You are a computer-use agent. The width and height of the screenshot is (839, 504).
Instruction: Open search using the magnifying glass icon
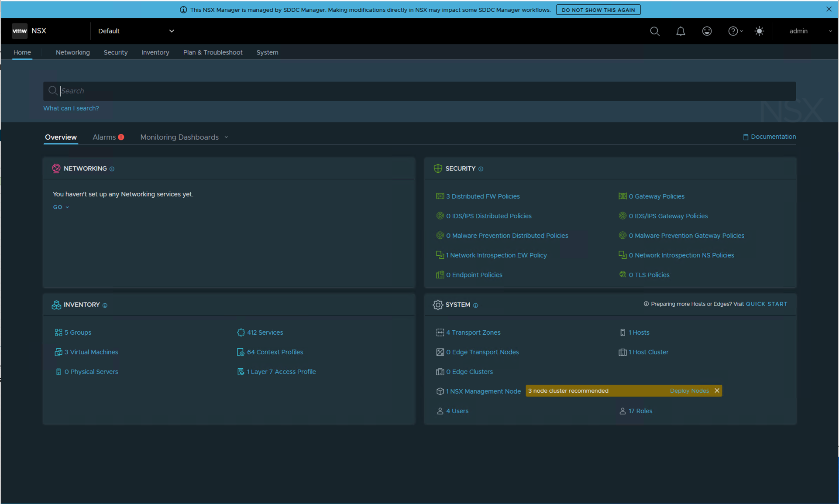coord(655,31)
